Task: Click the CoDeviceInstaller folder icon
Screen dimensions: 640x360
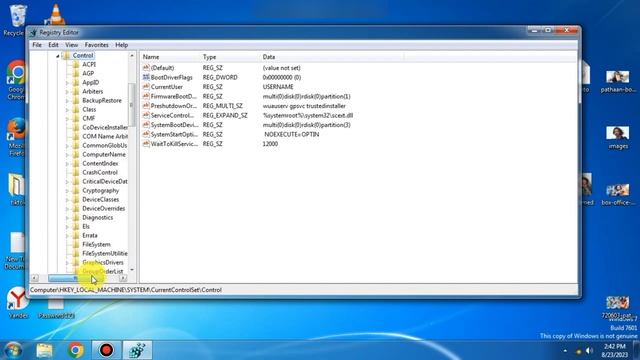Action: click(76, 127)
